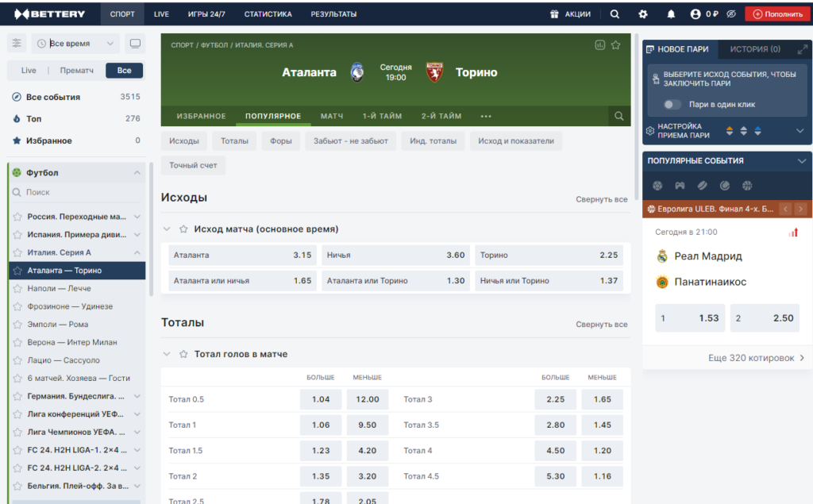Click the Пополнить deposit button
This screenshot has width=813, height=504.
pyautogui.click(x=777, y=14)
